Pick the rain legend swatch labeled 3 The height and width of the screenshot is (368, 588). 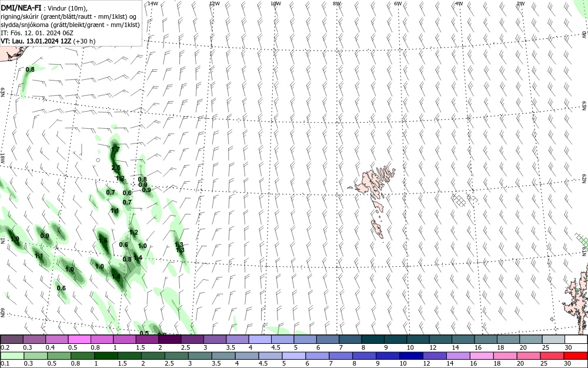click(x=200, y=356)
